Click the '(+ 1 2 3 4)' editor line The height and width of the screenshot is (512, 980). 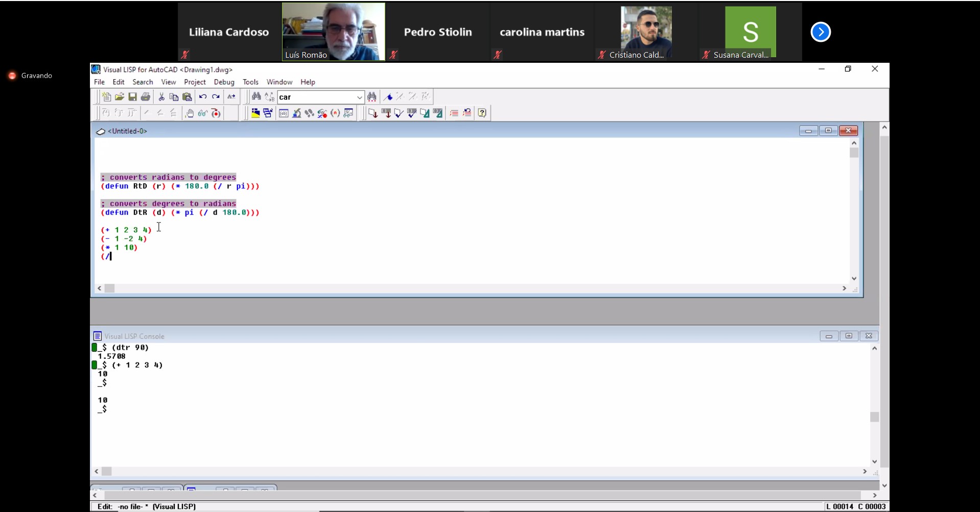[x=126, y=230]
